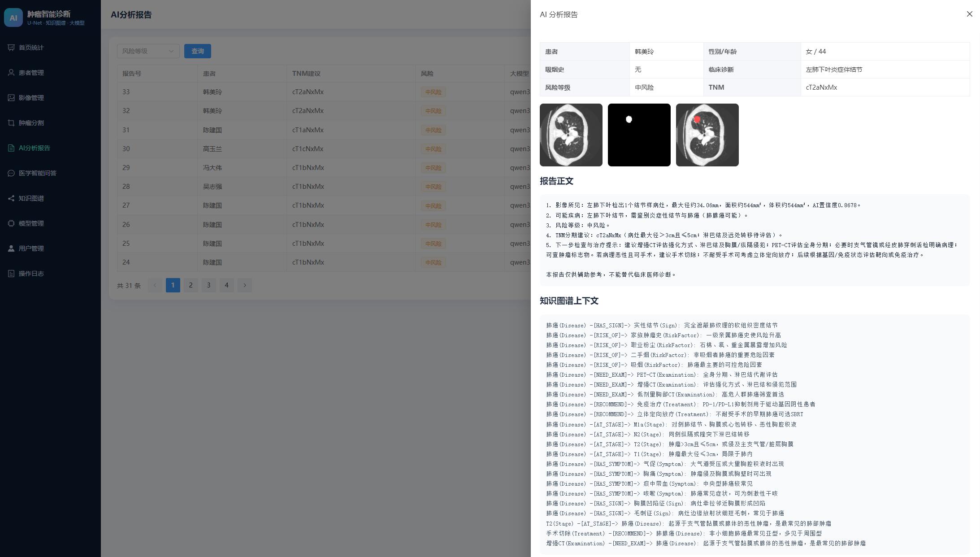
Task: Open 肿瘤分割 crop icon in sidebar
Action: pyautogui.click(x=11, y=123)
